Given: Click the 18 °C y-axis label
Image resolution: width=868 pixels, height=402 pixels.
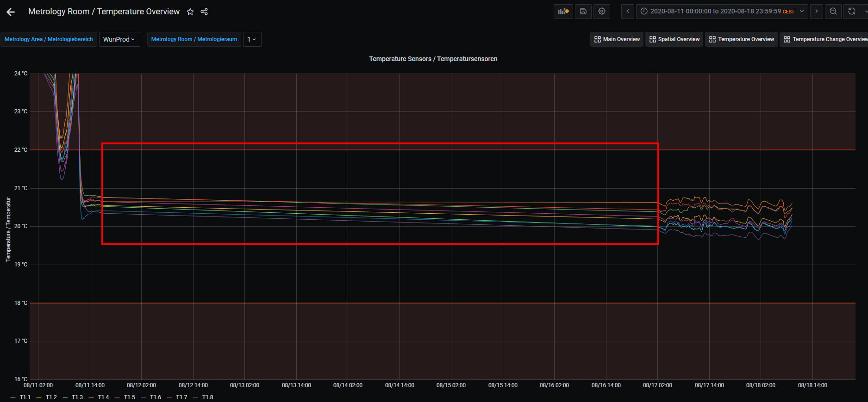Looking at the screenshot, I should pyautogui.click(x=21, y=303).
